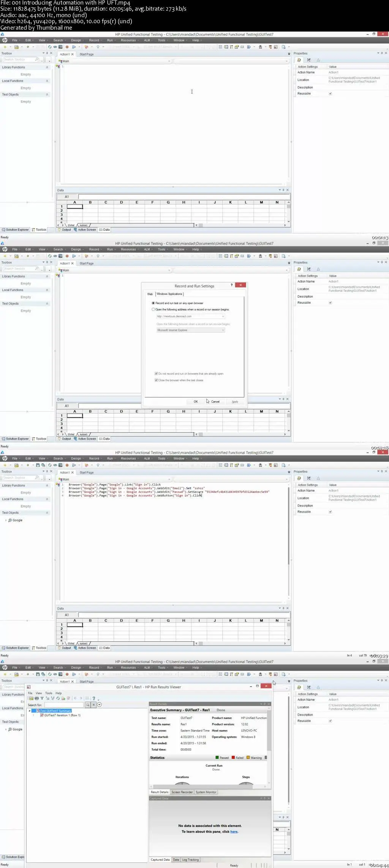Click the Search Toolbox field in the first frame

point(21,59)
